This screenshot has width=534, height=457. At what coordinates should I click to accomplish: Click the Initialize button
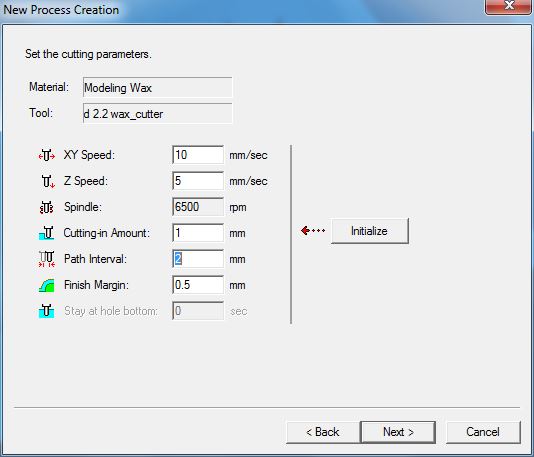point(370,231)
